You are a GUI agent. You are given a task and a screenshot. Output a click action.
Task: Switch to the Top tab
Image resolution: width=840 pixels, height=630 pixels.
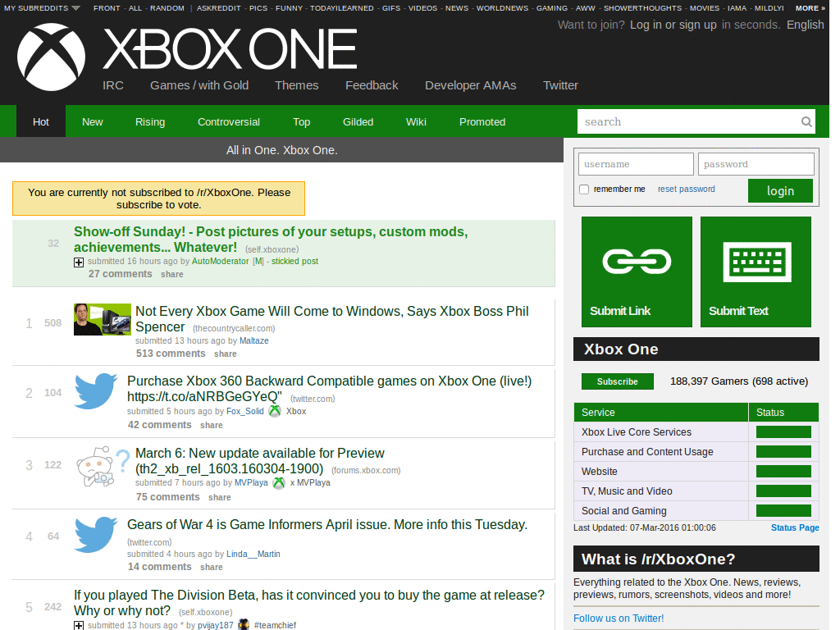(302, 121)
